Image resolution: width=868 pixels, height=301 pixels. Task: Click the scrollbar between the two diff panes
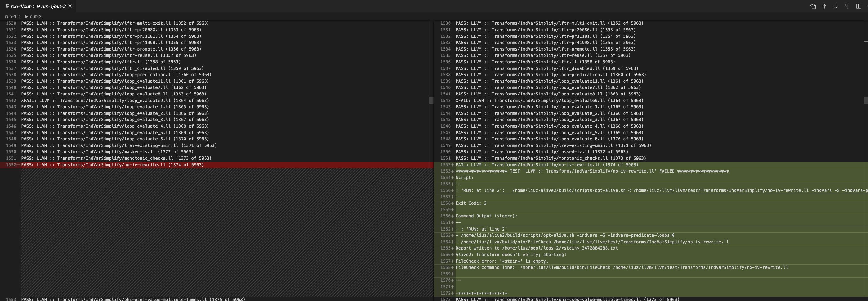point(432,101)
